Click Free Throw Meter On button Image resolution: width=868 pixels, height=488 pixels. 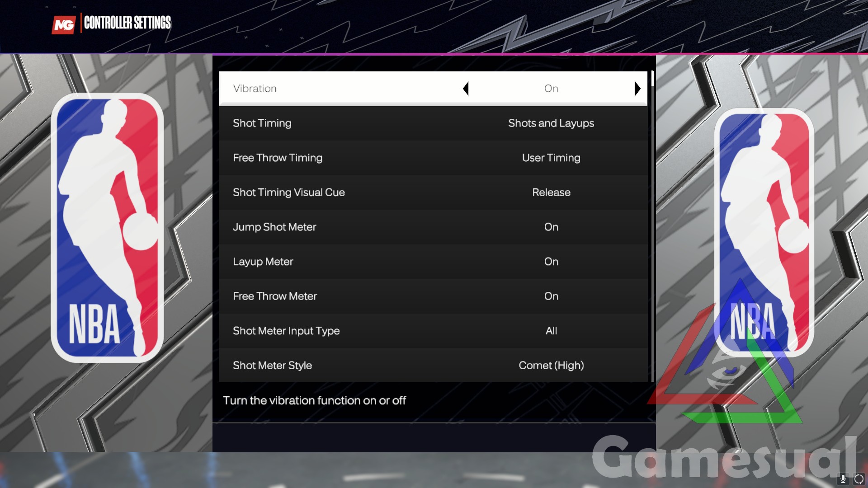click(551, 296)
